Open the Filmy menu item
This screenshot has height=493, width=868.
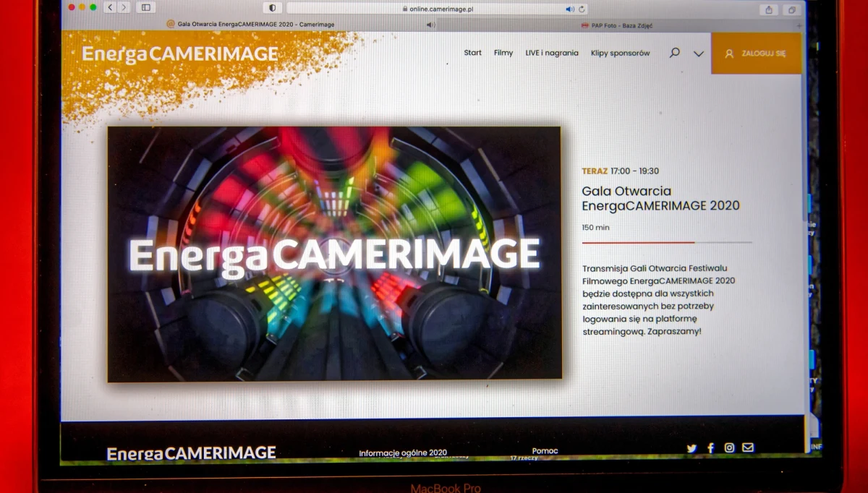(503, 53)
